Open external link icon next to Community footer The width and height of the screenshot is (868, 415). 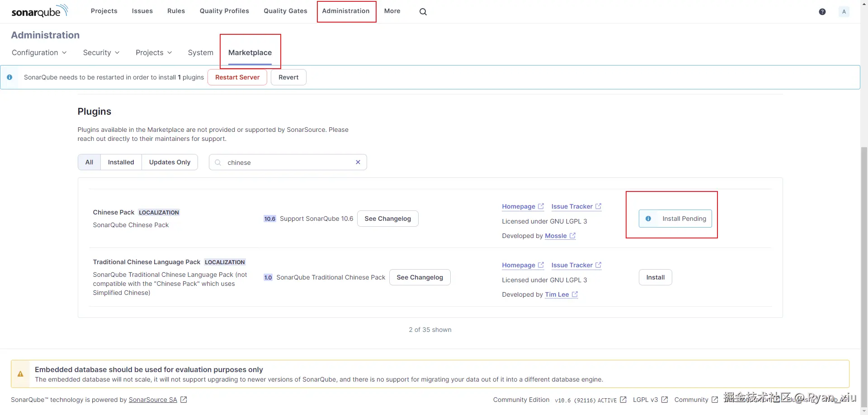[715, 400]
